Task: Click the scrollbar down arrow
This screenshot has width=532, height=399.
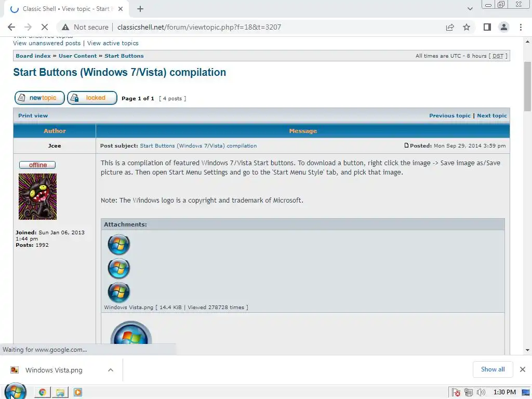Action: (527, 350)
